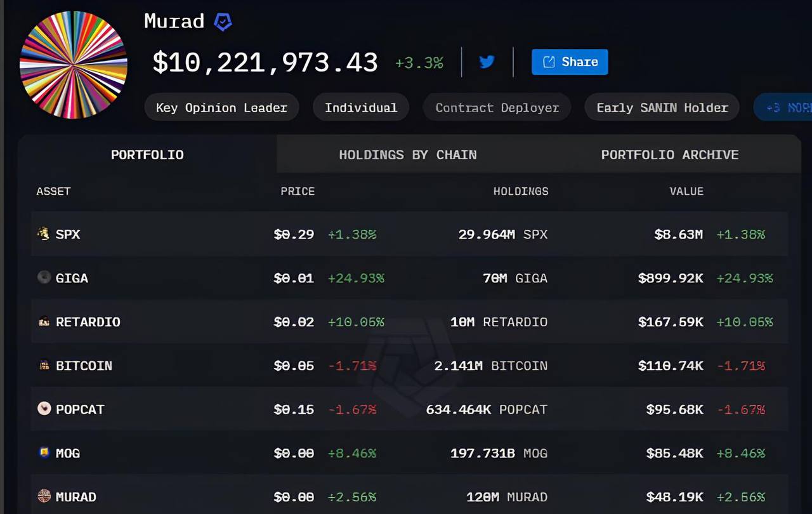Screen dimensions: 812x514
Task: Open the SPX asset name
Action: tap(68, 234)
